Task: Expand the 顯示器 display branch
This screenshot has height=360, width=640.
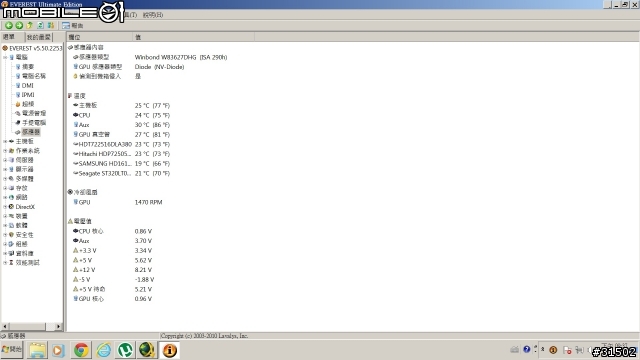Action: pos(5,169)
